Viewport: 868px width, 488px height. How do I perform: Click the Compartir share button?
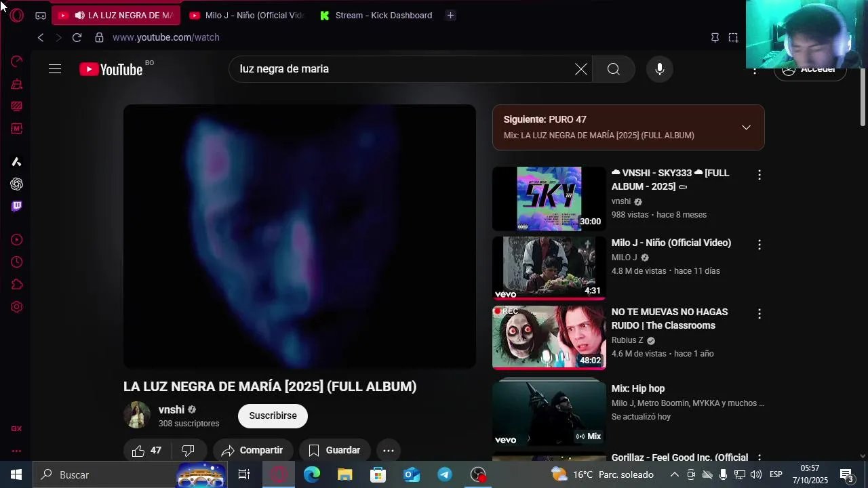click(x=252, y=451)
